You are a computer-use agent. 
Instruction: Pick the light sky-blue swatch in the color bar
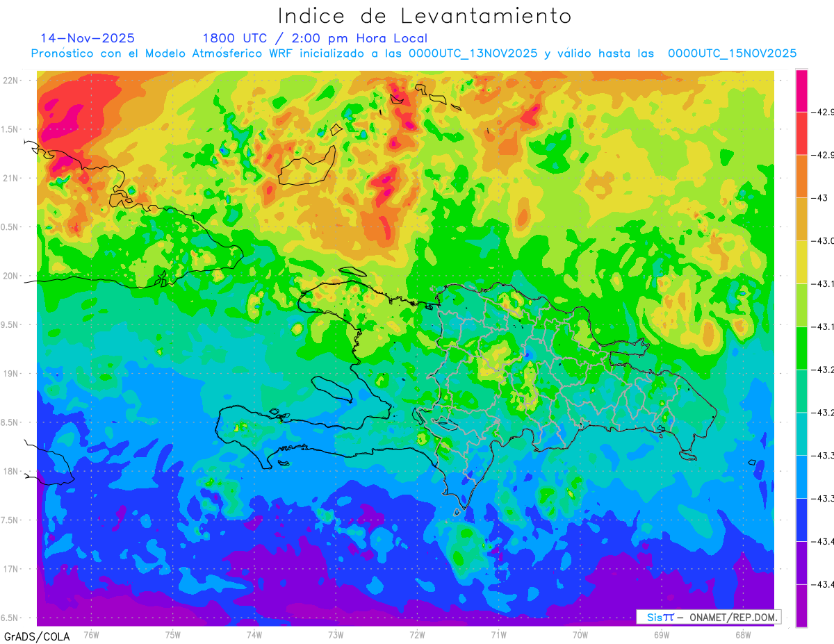[801, 477]
